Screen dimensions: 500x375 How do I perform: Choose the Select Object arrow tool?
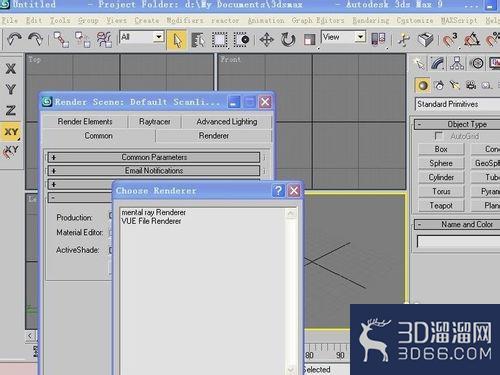(x=177, y=40)
